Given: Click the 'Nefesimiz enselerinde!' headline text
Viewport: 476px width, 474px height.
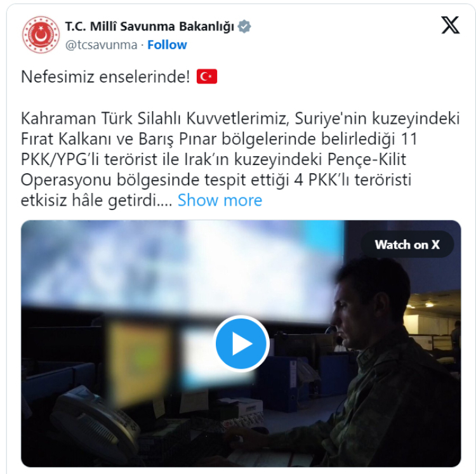Looking at the screenshot, I should pyautogui.click(x=105, y=77).
